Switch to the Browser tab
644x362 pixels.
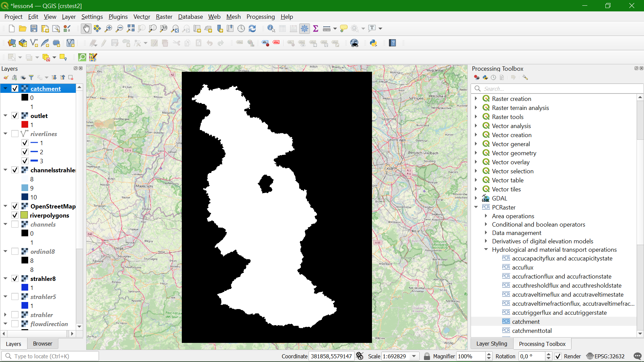(42, 344)
